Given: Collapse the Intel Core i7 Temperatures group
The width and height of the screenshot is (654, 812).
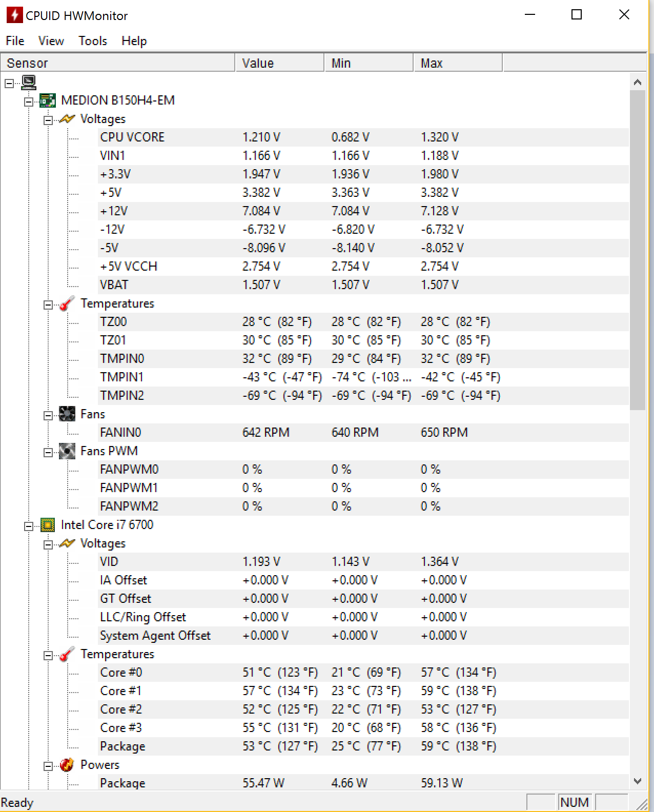Looking at the screenshot, I should [48, 656].
